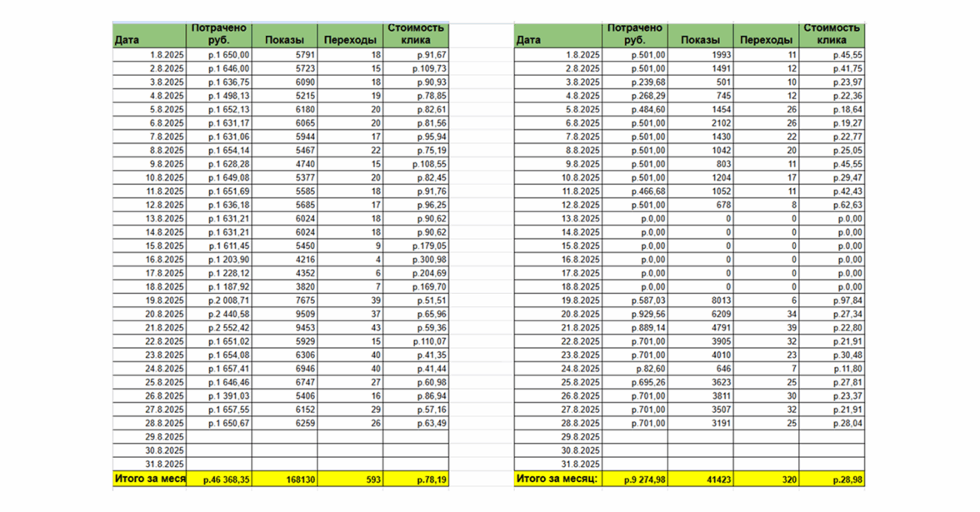Select the right table's "Показы" header
The width and height of the screenshot is (980, 512).
[700, 35]
